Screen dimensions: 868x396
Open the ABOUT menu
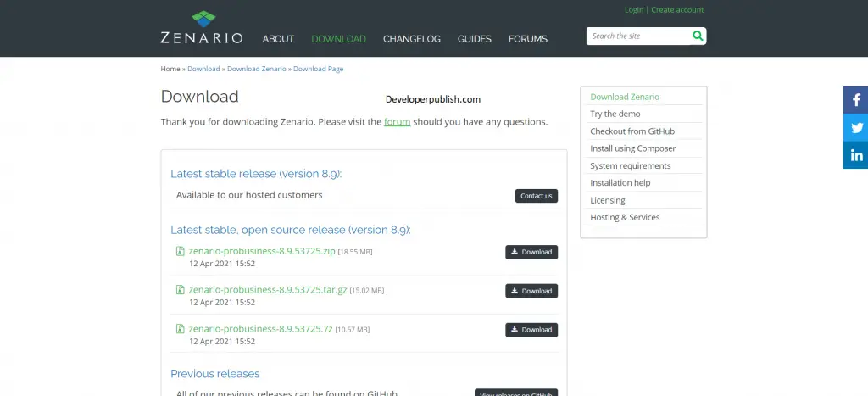pos(278,39)
